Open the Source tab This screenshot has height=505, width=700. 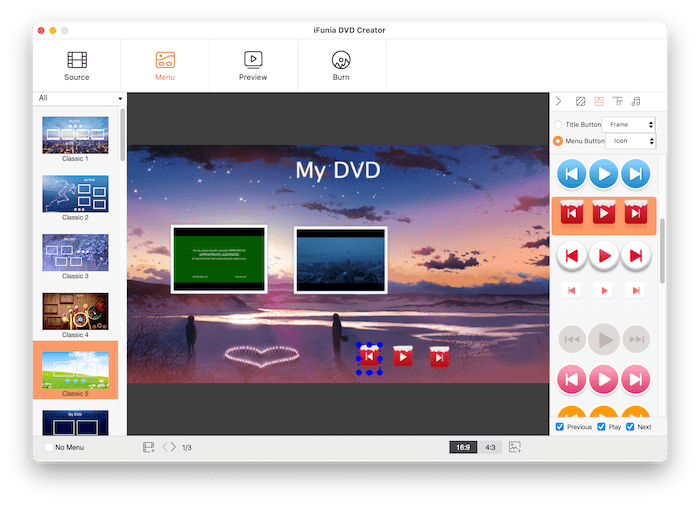point(77,66)
